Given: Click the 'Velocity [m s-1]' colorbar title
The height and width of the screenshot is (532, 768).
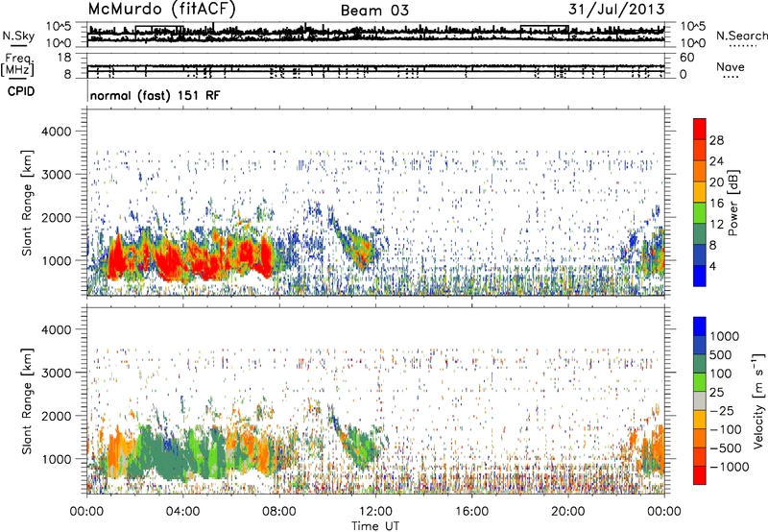Looking at the screenshot, I should [758, 400].
